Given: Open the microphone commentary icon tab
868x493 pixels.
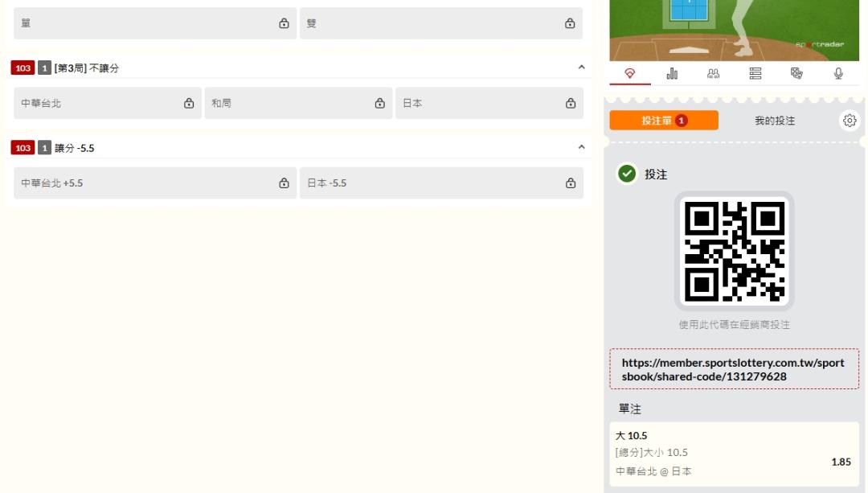Looking at the screenshot, I should [x=838, y=73].
